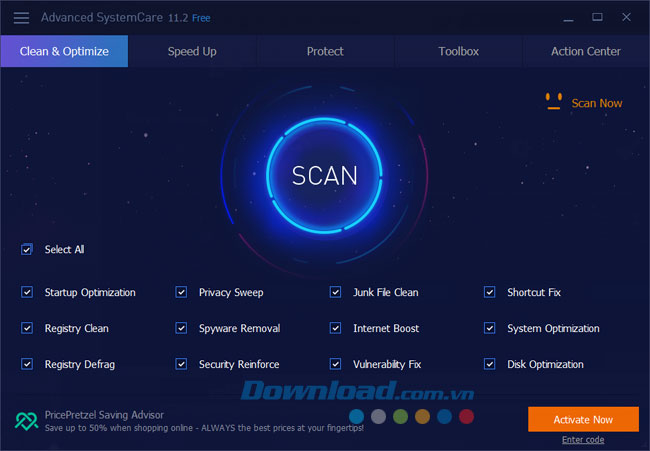Toggle the Disk Optimization checkbox

point(490,364)
